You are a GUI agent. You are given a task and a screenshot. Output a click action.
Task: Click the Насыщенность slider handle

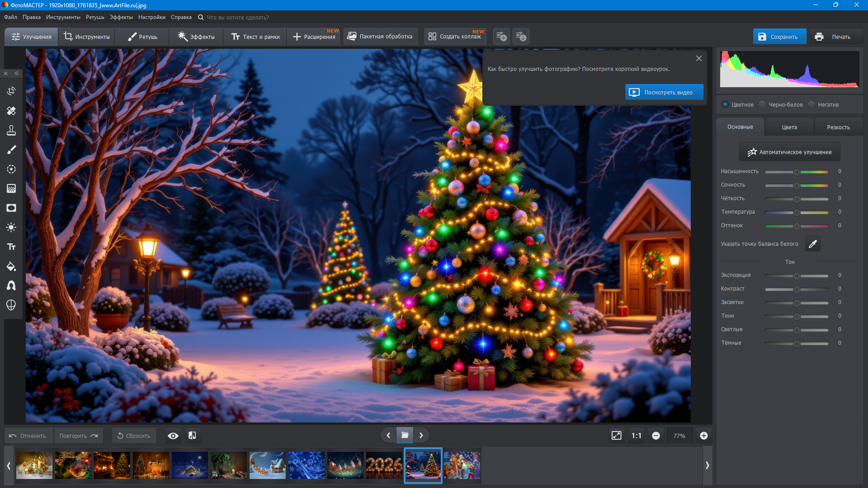pyautogui.click(x=797, y=172)
